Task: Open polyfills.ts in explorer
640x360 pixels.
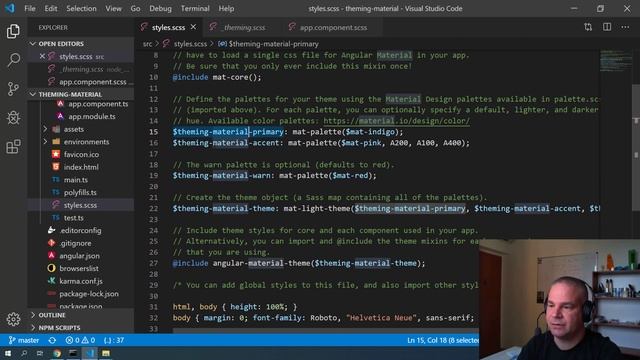Action: click(81, 192)
